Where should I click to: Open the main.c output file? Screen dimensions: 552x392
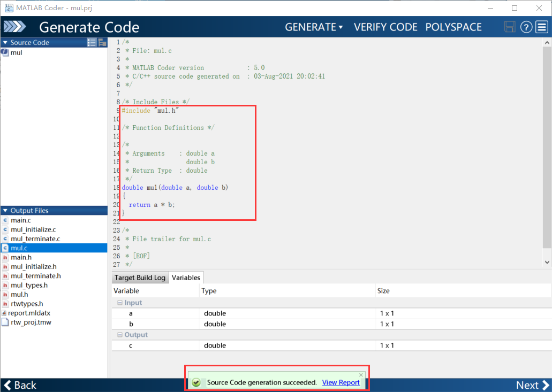coord(20,220)
